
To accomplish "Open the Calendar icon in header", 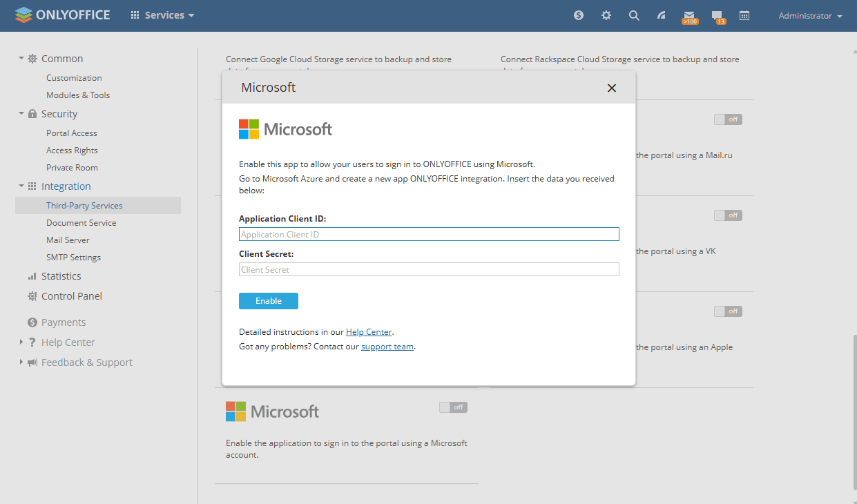I will [x=744, y=15].
